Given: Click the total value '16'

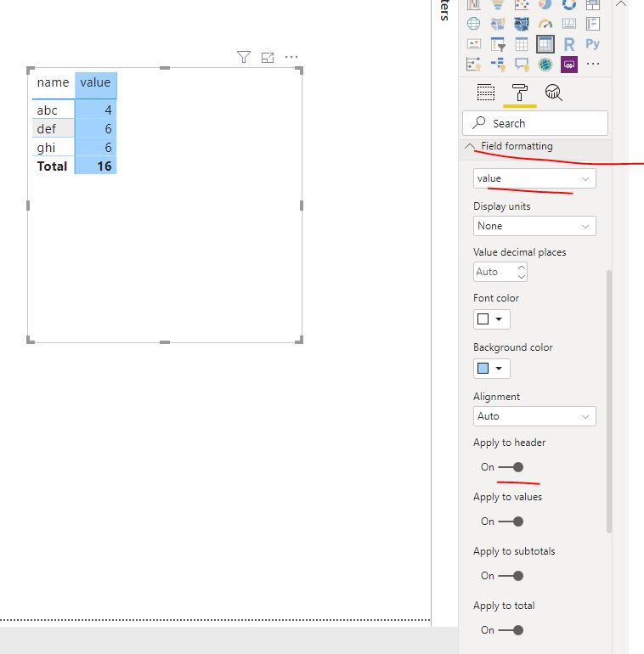Looking at the screenshot, I should [105, 166].
